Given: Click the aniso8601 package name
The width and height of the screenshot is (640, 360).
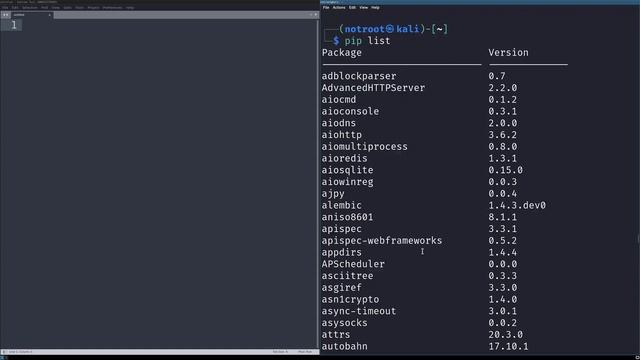Looking at the screenshot, I should pos(347,217).
